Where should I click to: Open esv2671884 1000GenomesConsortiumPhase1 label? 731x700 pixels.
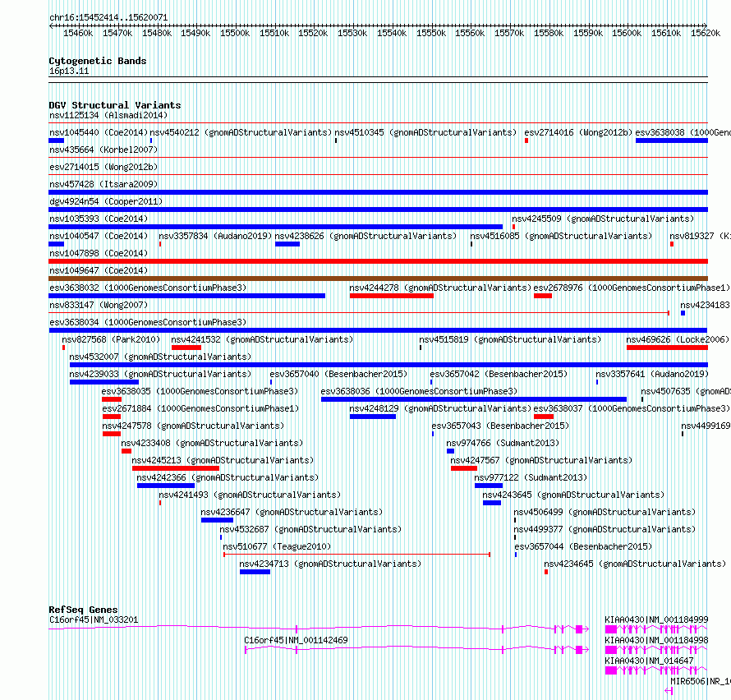[x=200, y=408]
